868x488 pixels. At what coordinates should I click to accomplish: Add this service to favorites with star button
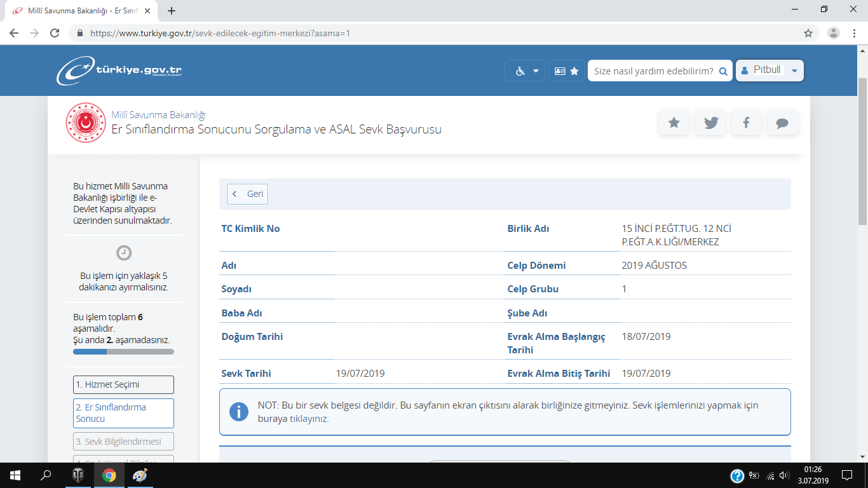674,123
